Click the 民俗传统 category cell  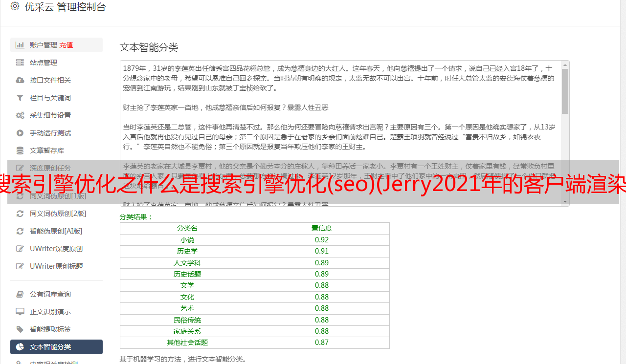tap(187, 320)
